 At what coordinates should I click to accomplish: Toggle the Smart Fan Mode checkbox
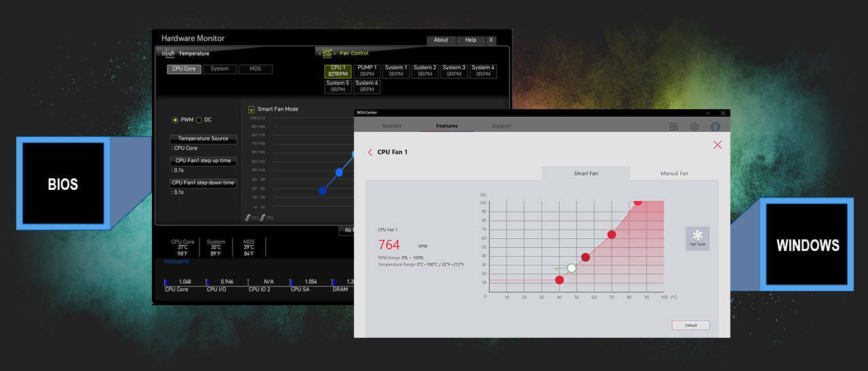[x=251, y=109]
